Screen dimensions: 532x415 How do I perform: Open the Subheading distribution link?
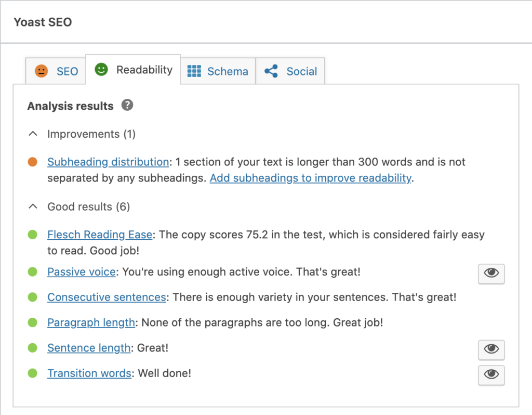[x=108, y=162]
